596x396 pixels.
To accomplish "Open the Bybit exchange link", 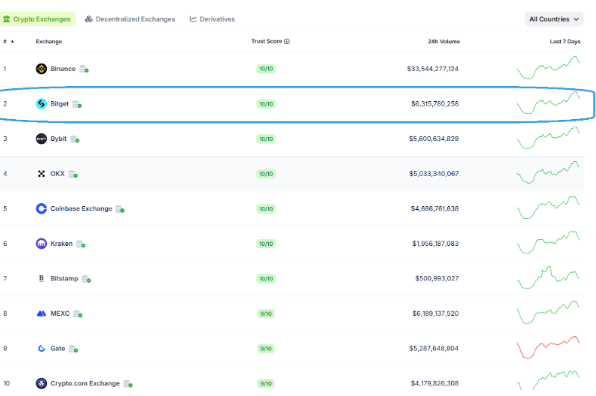I will click(59, 139).
